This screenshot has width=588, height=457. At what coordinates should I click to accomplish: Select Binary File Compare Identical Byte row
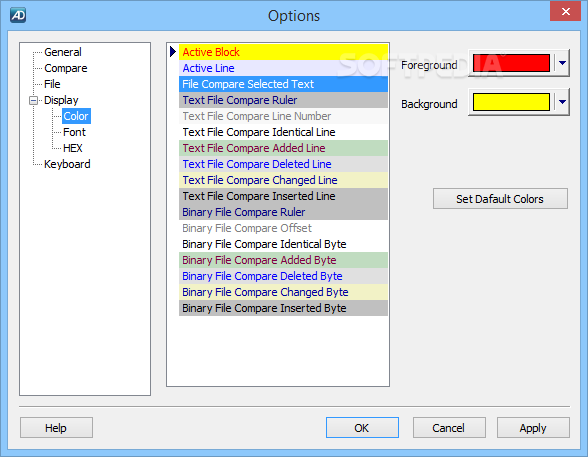click(283, 244)
